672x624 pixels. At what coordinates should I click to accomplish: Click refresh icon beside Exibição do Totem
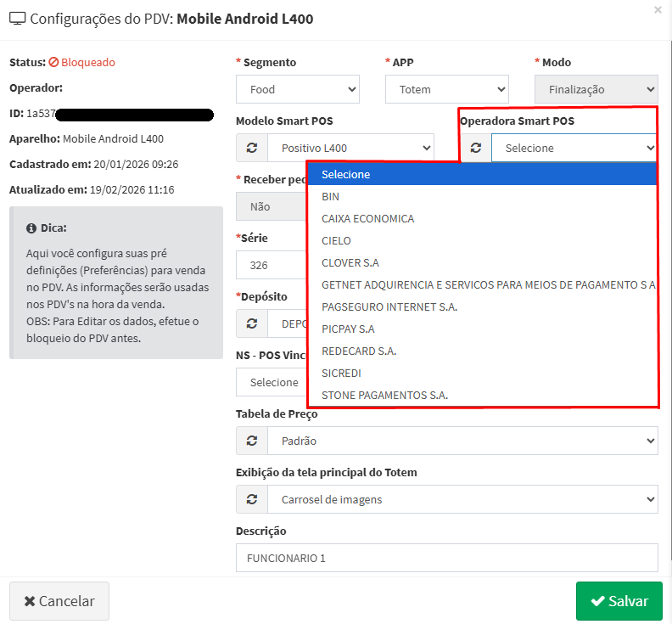click(x=252, y=499)
